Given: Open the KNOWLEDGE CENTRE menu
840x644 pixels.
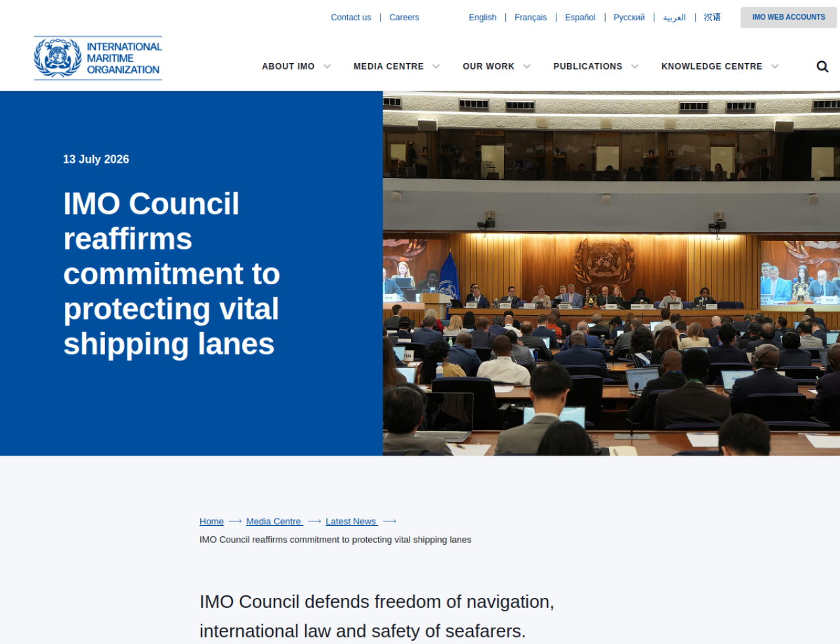Looking at the screenshot, I should (711, 66).
